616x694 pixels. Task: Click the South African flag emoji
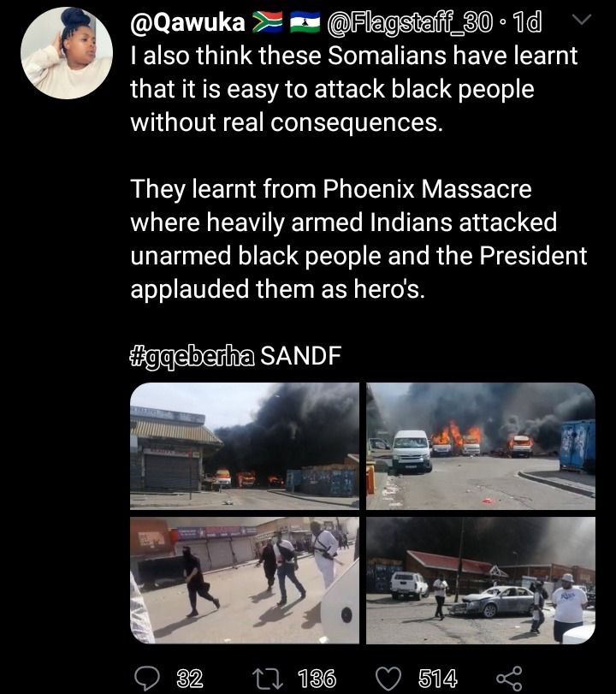tap(267, 21)
